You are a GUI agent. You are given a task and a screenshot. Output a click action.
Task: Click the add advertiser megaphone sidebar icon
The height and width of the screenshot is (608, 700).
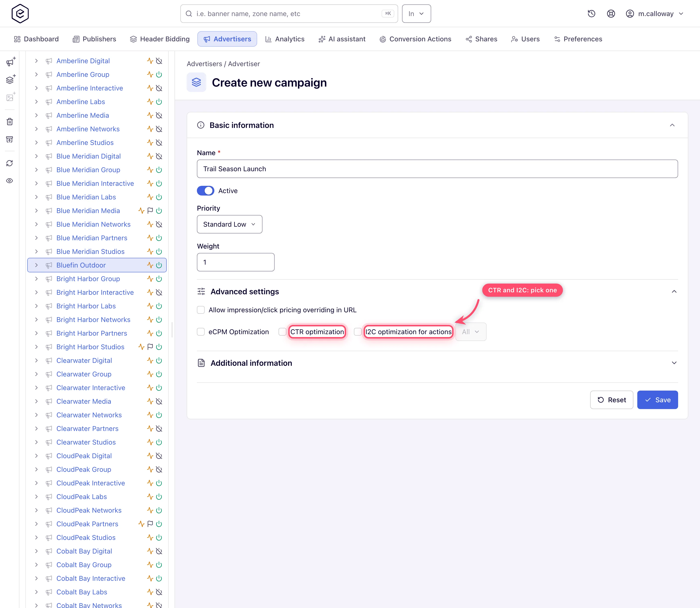10,62
